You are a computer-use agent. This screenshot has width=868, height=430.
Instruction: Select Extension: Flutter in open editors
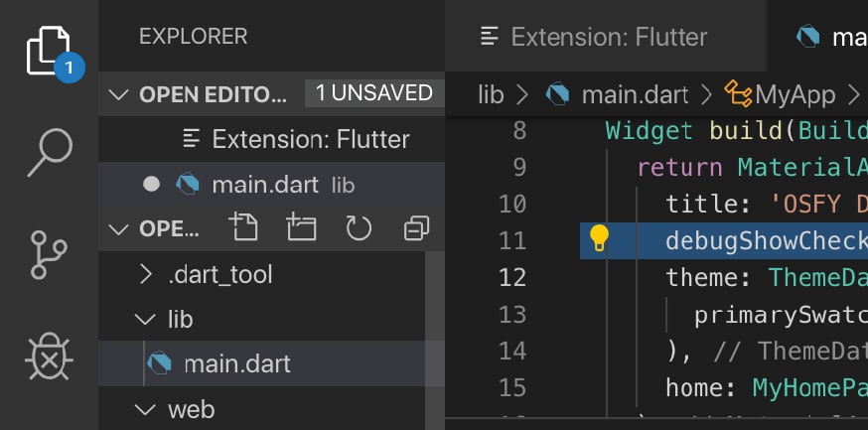[x=310, y=138]
